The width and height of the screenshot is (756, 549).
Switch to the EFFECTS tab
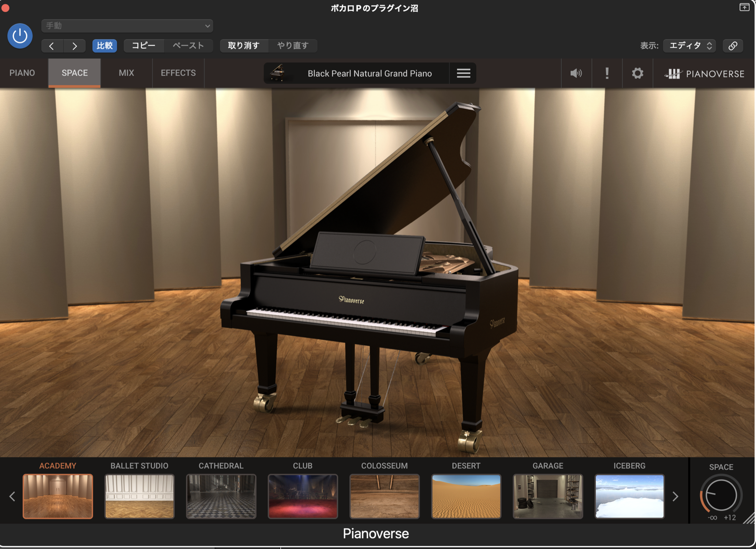(x=178, y=73)
